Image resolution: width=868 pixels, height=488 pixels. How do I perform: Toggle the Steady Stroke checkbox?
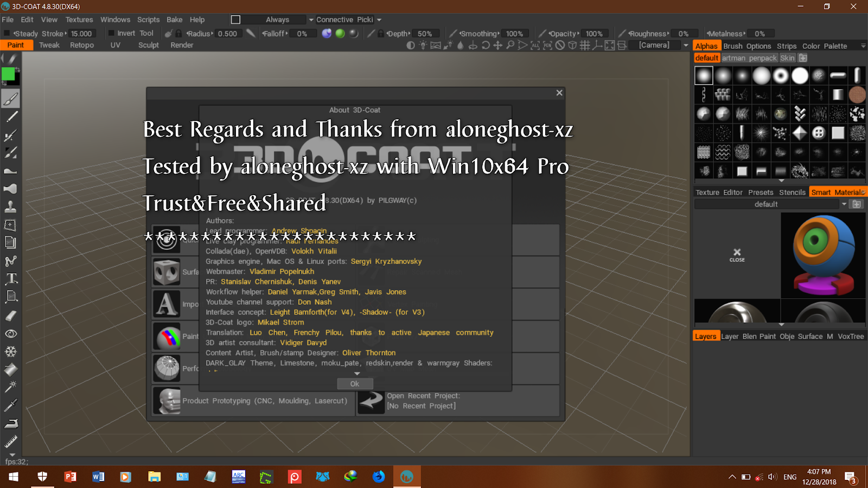(7, 34)
